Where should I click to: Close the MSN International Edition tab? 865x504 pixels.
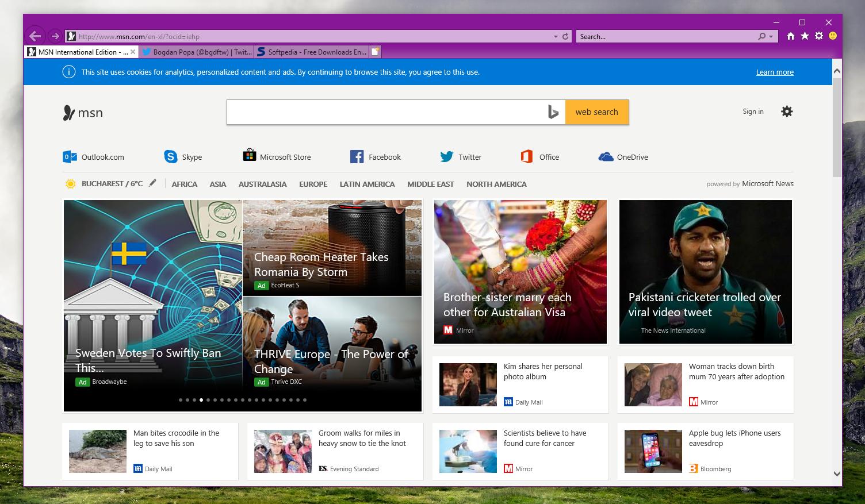(133, 52)
